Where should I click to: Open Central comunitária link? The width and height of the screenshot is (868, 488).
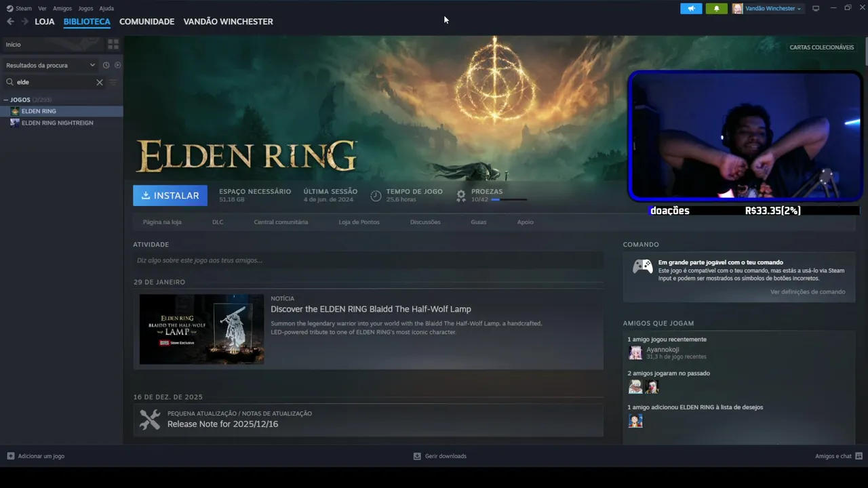coord(281,222)
